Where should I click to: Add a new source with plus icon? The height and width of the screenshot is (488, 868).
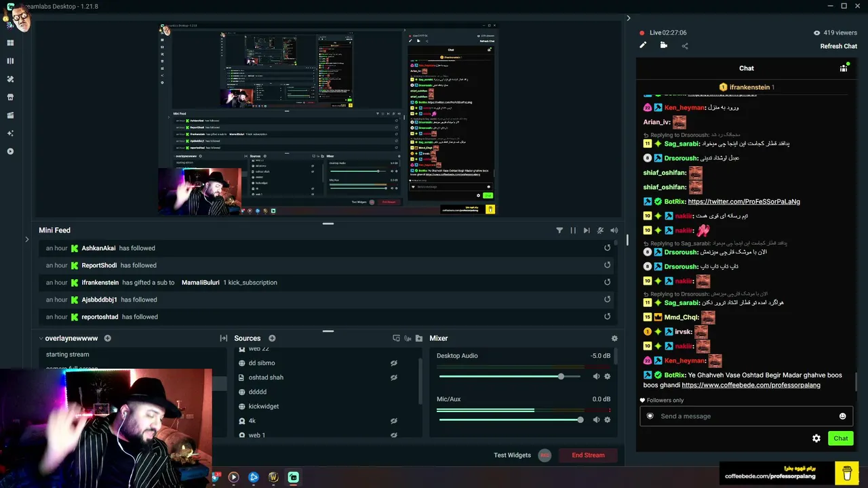click(272, 338)
